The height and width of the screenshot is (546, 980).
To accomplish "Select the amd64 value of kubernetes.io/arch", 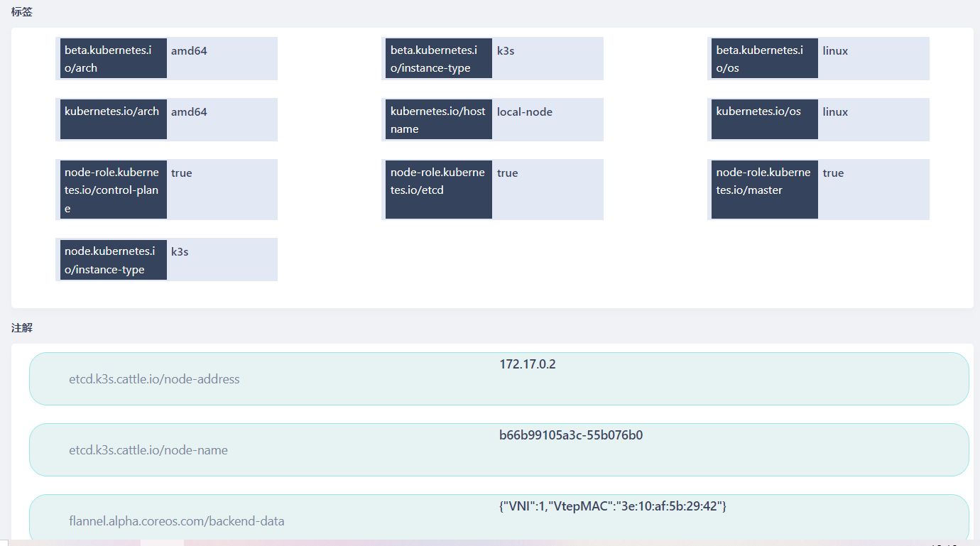I will click(189, 112).
